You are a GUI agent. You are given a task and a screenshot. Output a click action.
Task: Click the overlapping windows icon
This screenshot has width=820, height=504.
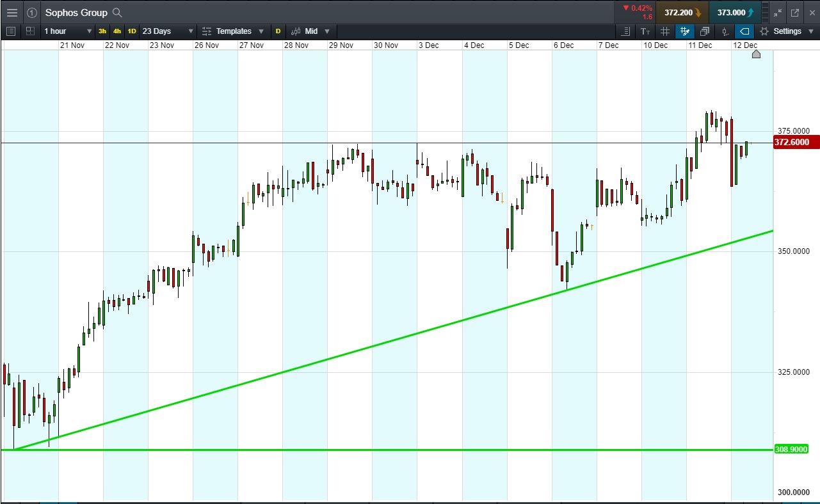(x=705, y=31)
